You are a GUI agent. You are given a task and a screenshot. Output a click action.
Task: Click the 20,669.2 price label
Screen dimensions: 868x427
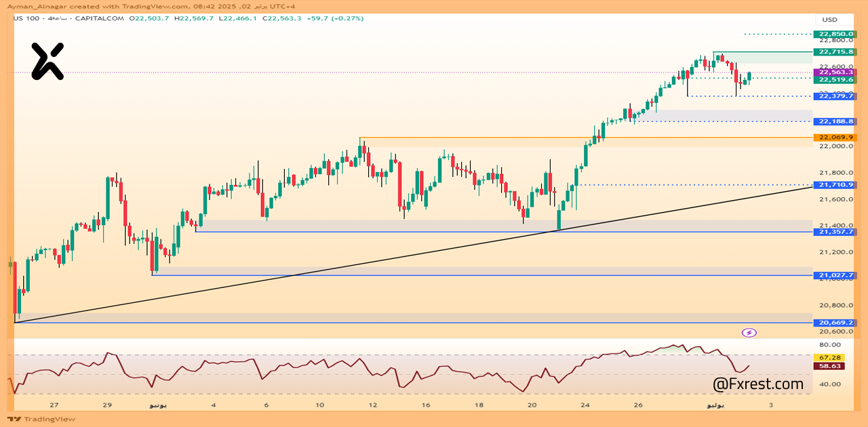pos(835,323)
